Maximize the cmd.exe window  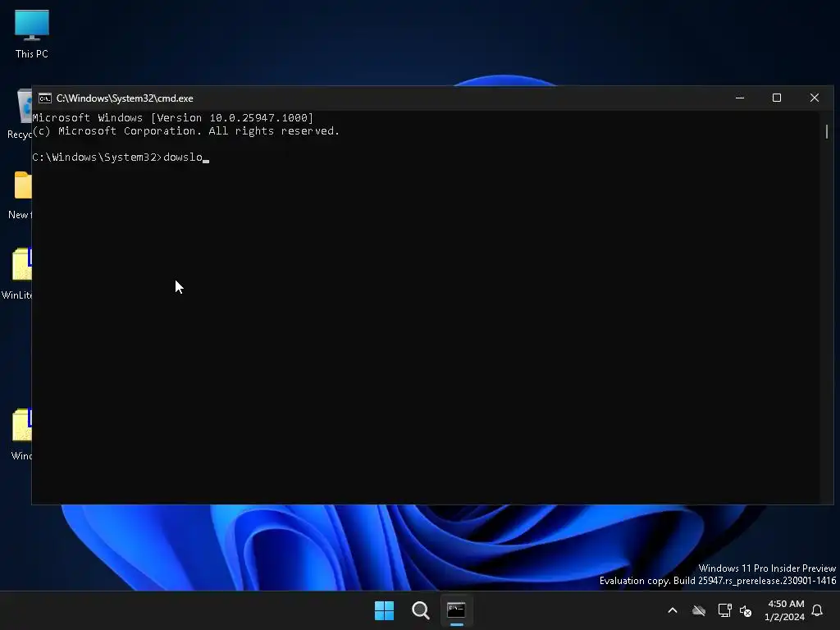point(777,98)
